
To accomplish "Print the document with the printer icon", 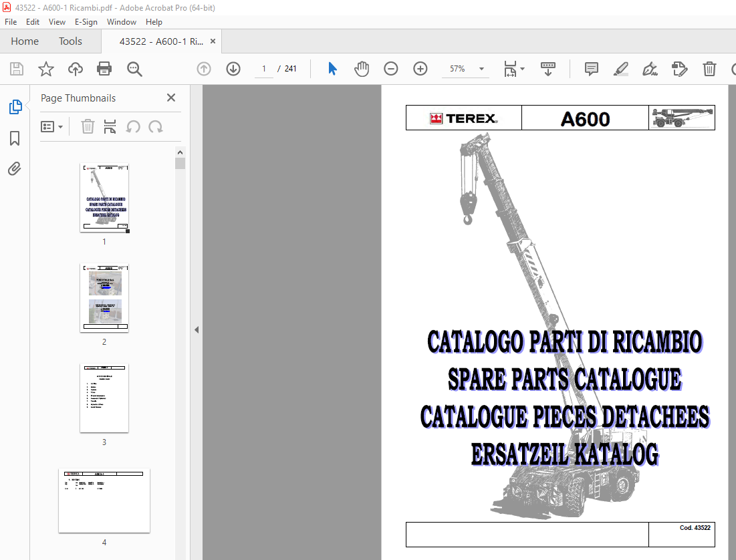I will [x=104, y=69].
